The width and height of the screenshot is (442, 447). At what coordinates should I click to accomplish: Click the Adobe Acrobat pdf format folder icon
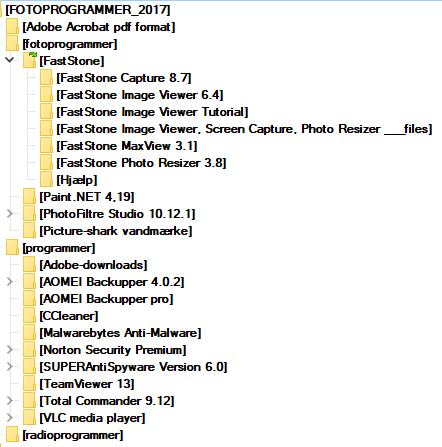pos(12,26)
